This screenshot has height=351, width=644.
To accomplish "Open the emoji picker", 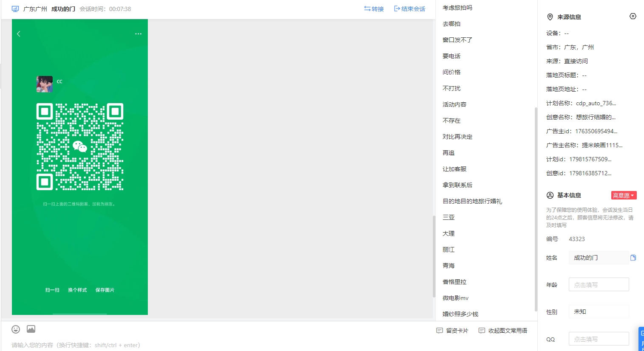I will pos(16,329).
